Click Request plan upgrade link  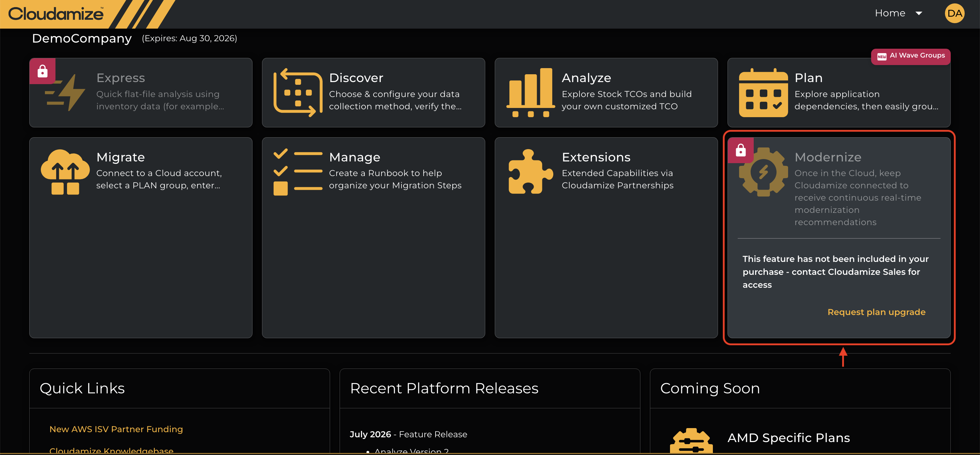876,312
